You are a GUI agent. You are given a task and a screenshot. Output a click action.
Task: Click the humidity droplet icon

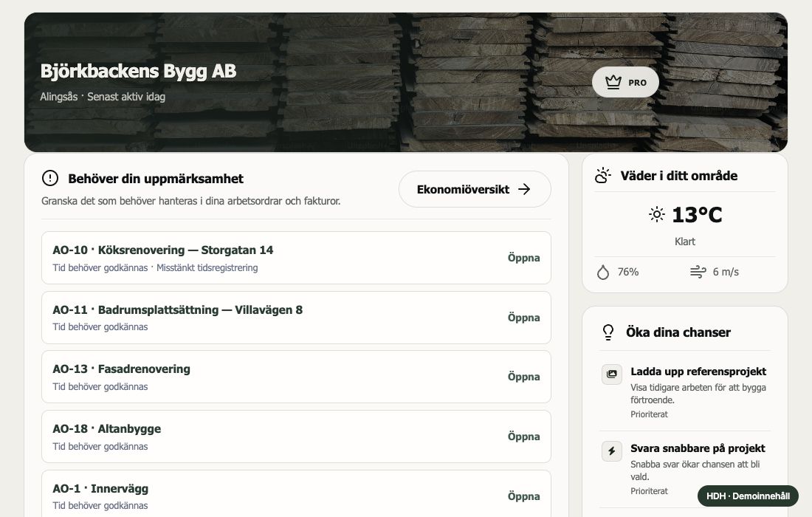pyautogui.click(x=603, y=272)
